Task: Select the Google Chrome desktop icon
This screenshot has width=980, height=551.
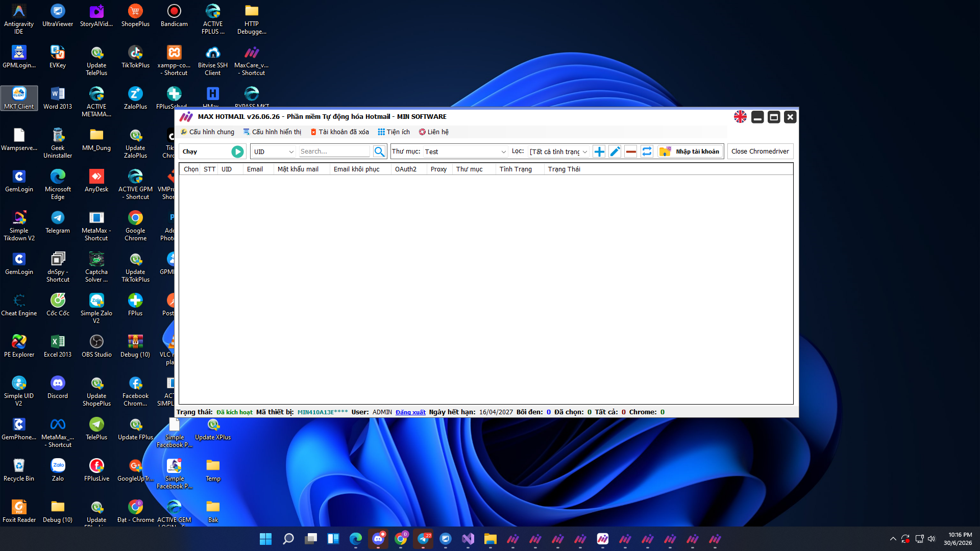Action: [x=135, y=226]
